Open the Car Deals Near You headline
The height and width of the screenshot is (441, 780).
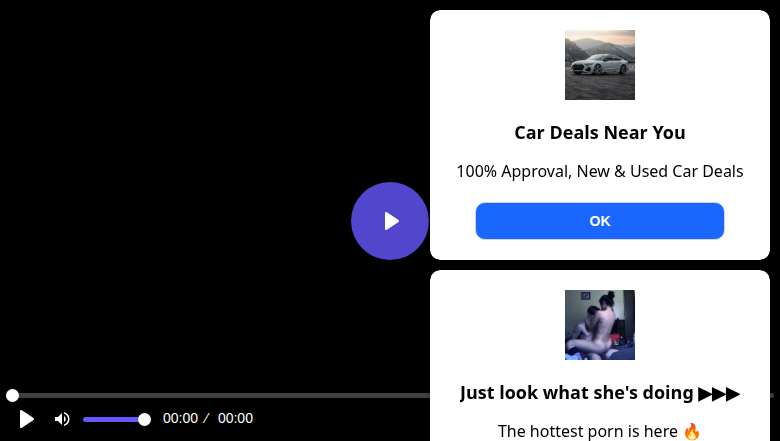[x=599, y=133]
